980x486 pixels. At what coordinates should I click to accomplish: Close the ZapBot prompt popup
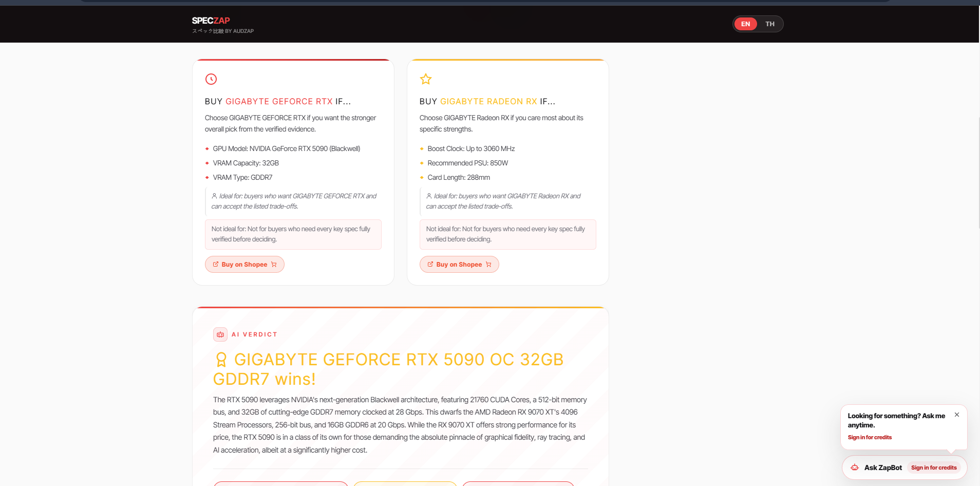[x=957, y=415]
